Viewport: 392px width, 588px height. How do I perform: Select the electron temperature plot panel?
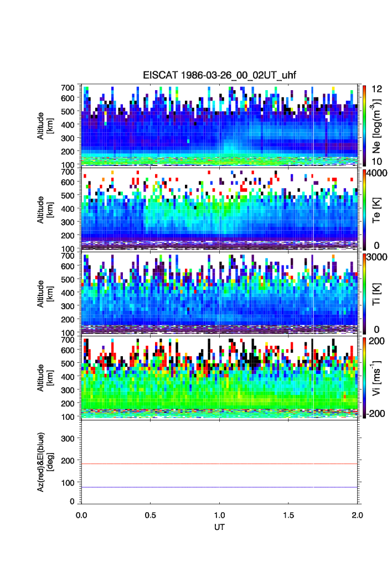point(219,209)
